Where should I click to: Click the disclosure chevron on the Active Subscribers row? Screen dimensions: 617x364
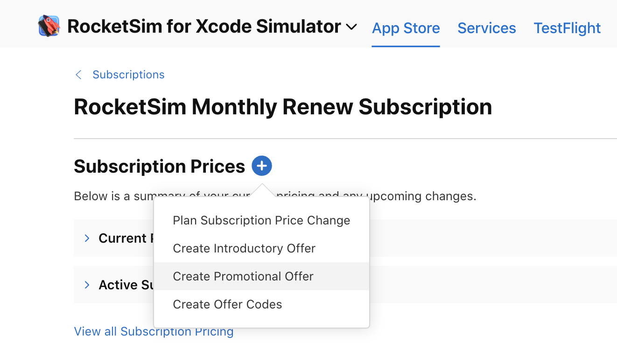click(x=87, y=285)
